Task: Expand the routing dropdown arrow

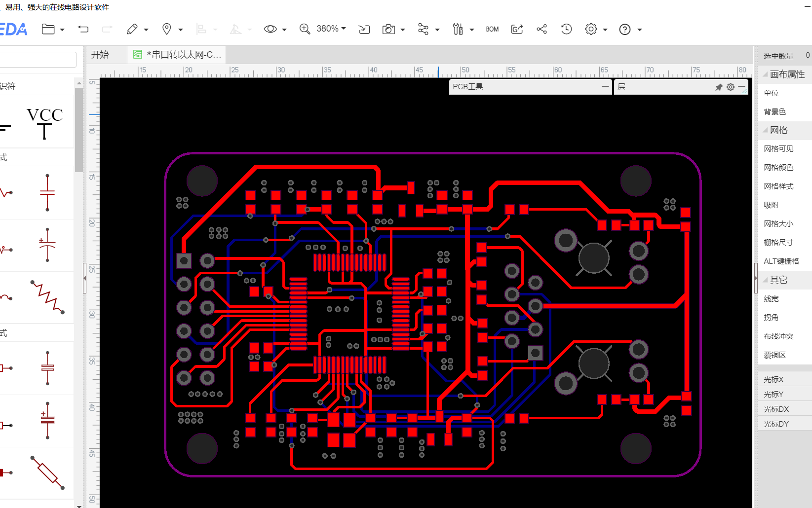Action: (437, 30)
